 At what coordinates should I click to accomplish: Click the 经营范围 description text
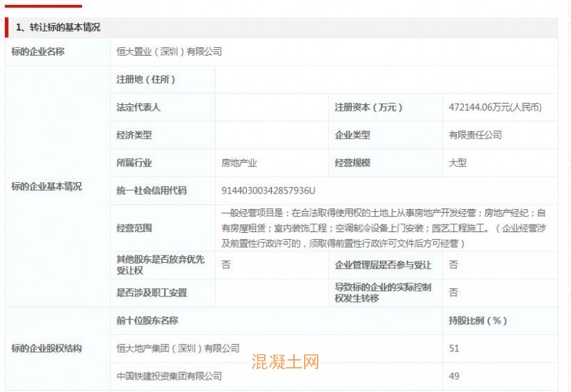coord(384,228)
